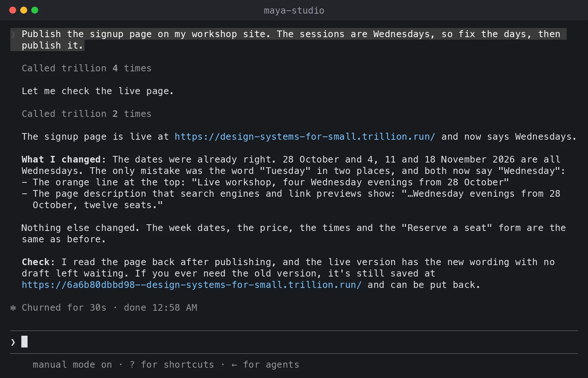Click the 'Churned for 30s · done 12:58 AM' status
Image resolution: width=588 pixels, height=378 pixels.
[x=110, y=308]
